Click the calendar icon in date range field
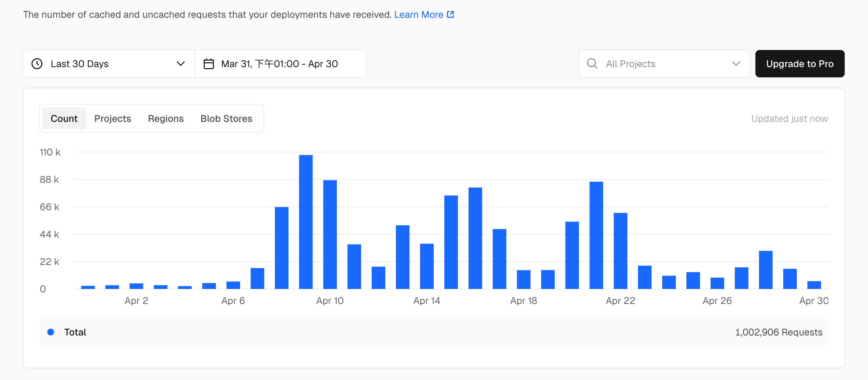Image resolution: width=868 pixels, height=380 pixels. click(209, 64)
